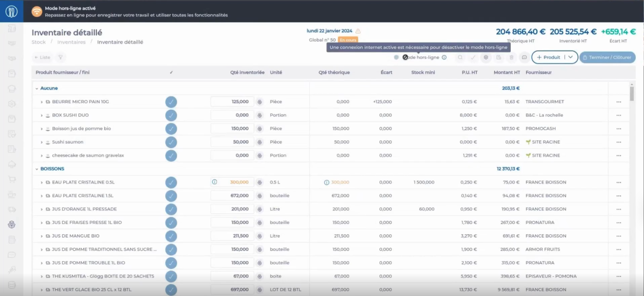Click the Terminer / Clôturer button
Viewport: 644px width, 296px height.
pos(607,58)
